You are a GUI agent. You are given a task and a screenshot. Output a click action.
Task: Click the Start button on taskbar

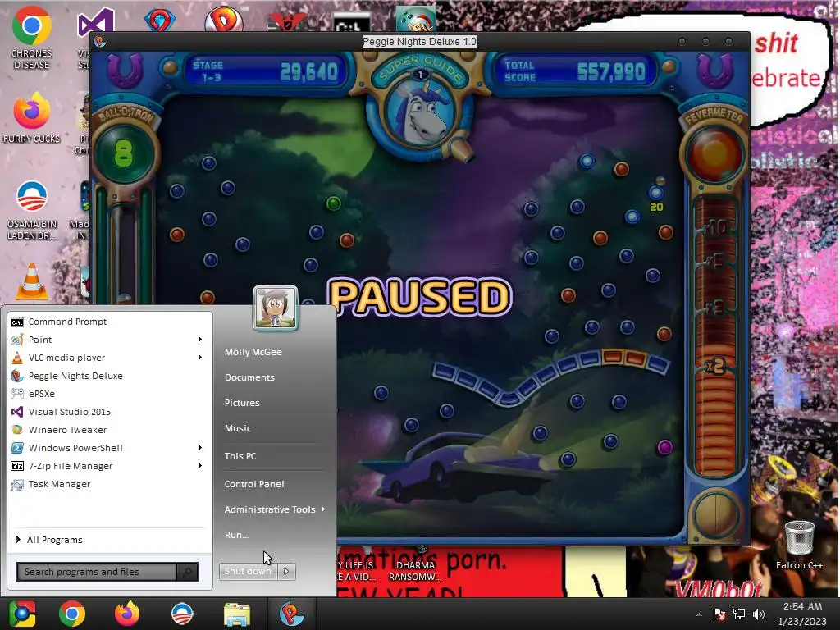click(x=22, y=614)
